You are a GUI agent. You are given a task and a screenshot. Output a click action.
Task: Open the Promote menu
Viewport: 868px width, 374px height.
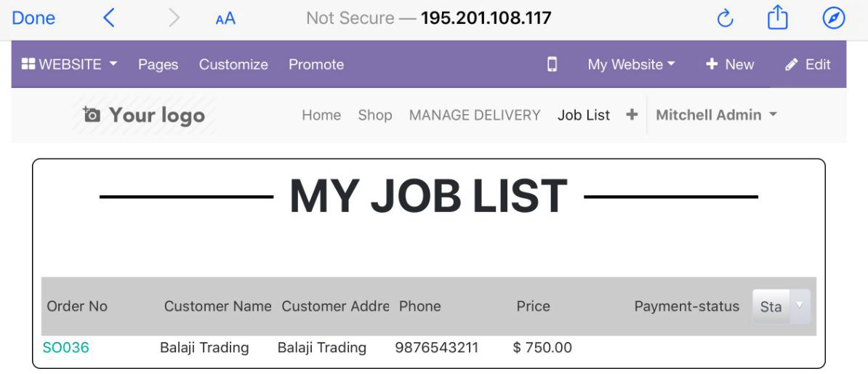[x=316, y=64]
